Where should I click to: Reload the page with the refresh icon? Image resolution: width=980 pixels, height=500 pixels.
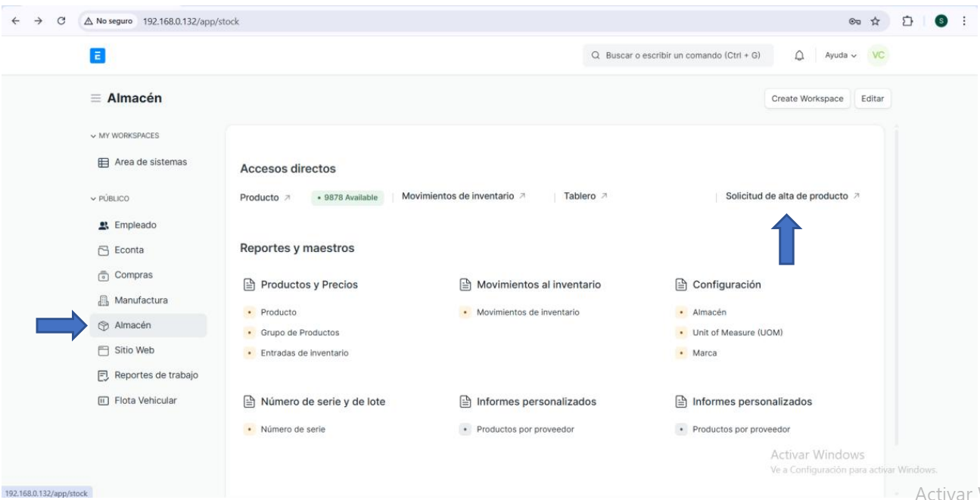pos(61,21)
